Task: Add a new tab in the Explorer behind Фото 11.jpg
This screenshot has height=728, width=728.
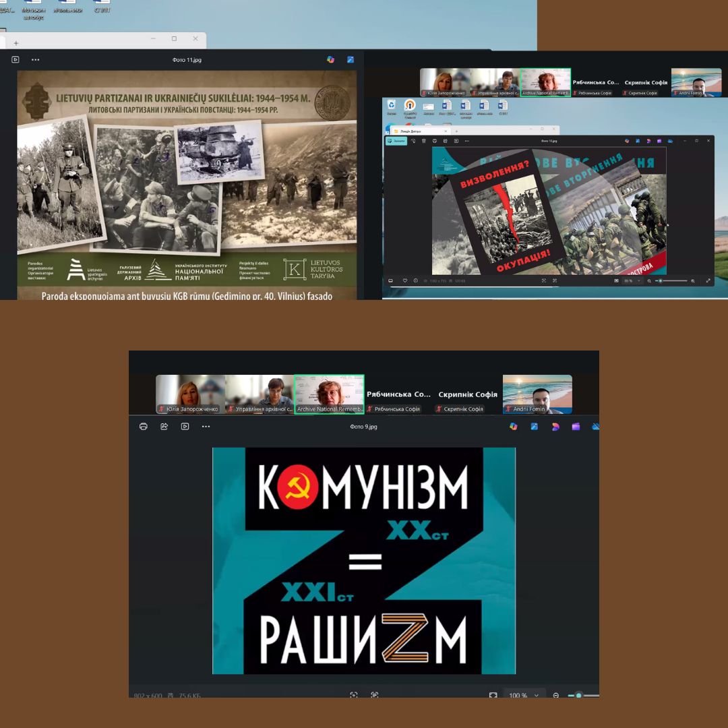Action: [16, 43]
